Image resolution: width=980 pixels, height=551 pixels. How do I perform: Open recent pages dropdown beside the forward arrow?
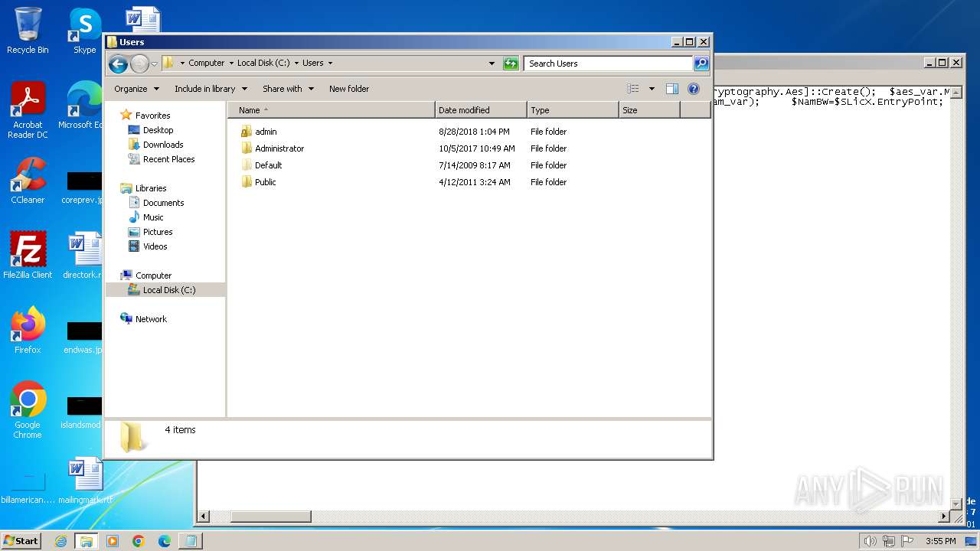155,64
